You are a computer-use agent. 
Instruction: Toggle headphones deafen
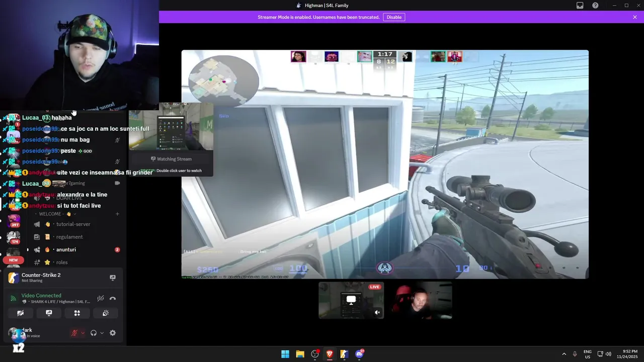pyautogui.click(x=94, y=333)
